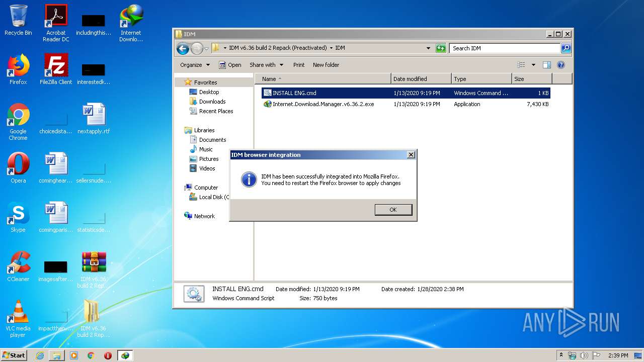Show hidden tray icons arrow
This screenshot has width=644, height=362.
[561, 355]
